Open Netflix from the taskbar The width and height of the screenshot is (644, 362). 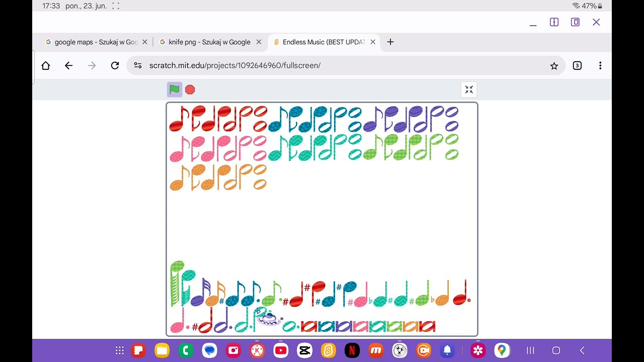[352, 350]
